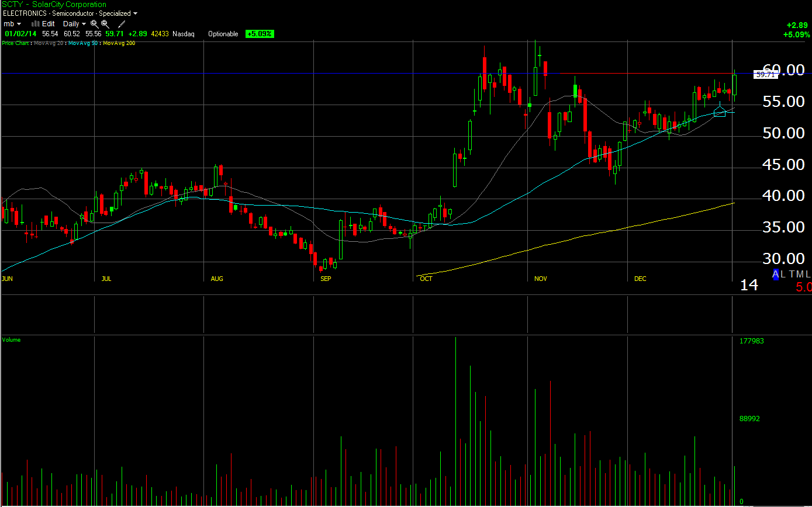
Task: Click the SCTY SolarCity Corporation title
Action: point(54,5)
